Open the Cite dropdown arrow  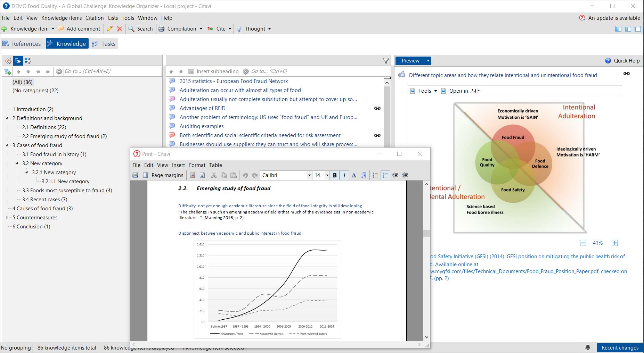tap(230, 29)
